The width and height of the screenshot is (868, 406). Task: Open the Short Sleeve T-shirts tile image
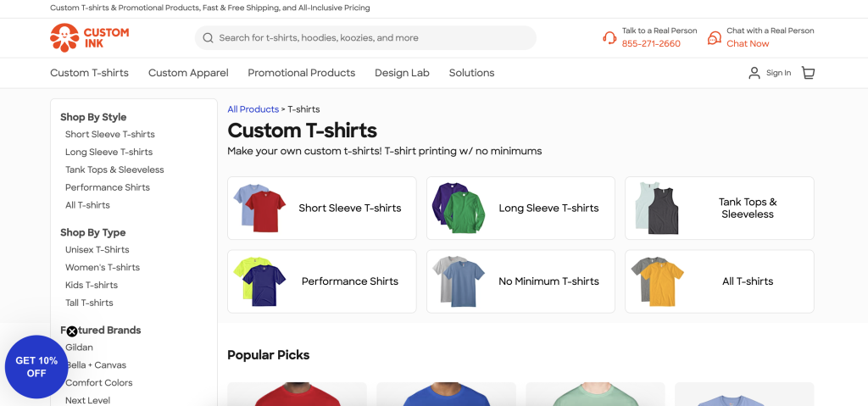coord(255,208)
